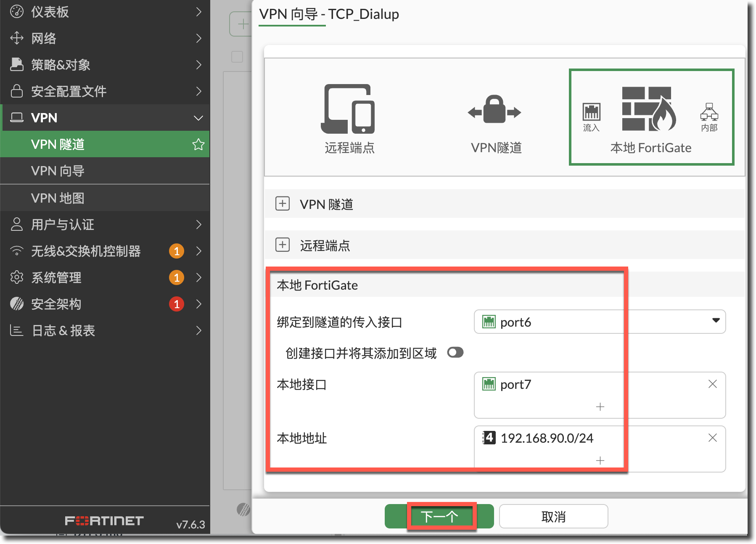Expand the 网络 menu chevron
The height and width of the screenshot is (544, 756).
pyautogui.click(x=199, y=38)
